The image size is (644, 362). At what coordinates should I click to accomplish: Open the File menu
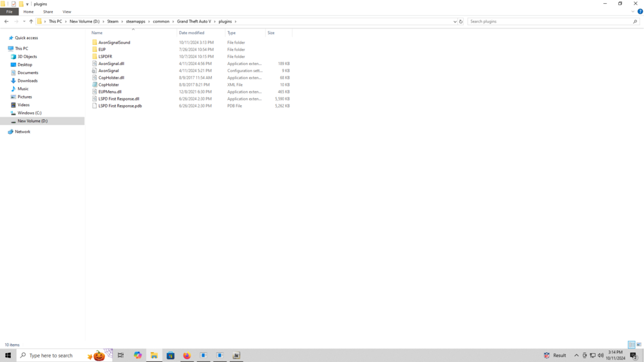coord(9,12)
